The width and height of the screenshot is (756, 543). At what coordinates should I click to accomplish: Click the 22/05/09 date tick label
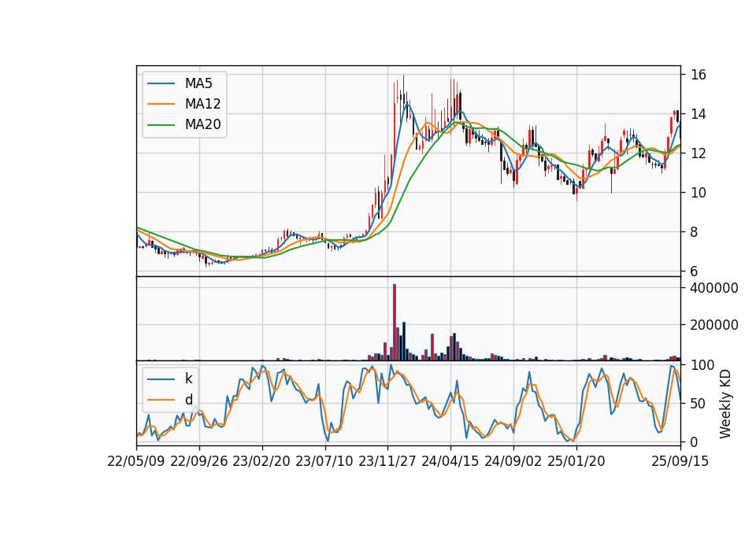pos(136,461)
